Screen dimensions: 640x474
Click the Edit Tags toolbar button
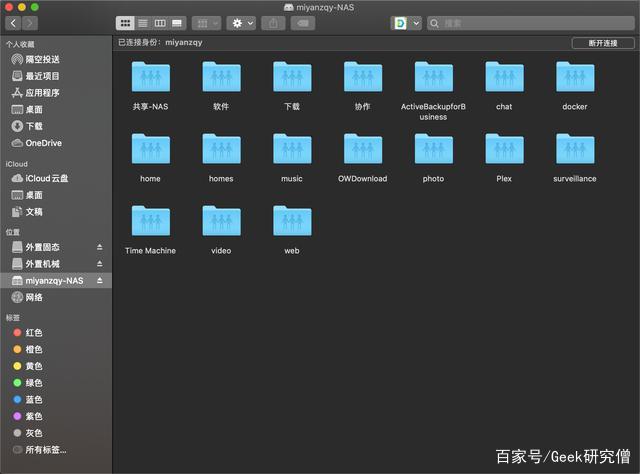pos(303,23)
